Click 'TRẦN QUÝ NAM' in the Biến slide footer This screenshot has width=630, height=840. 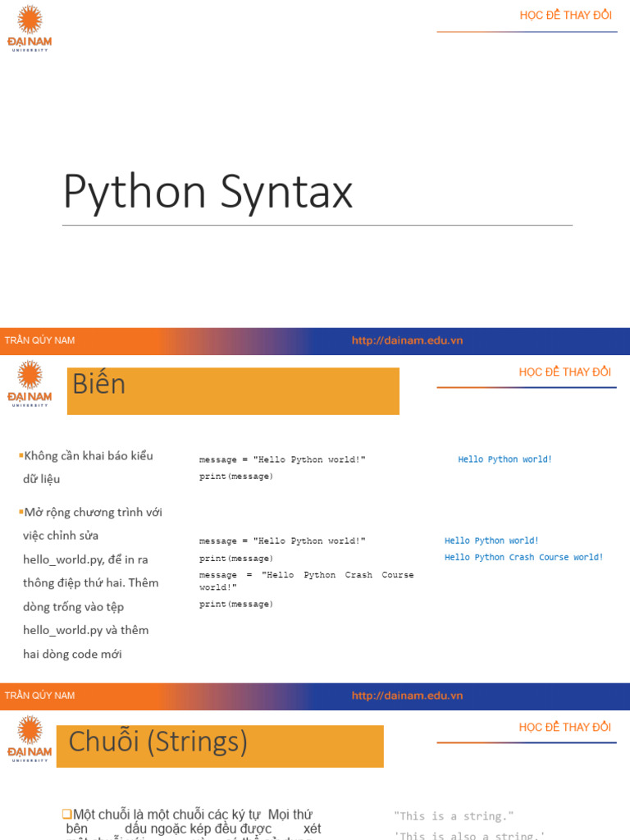[x=39, y=696]
